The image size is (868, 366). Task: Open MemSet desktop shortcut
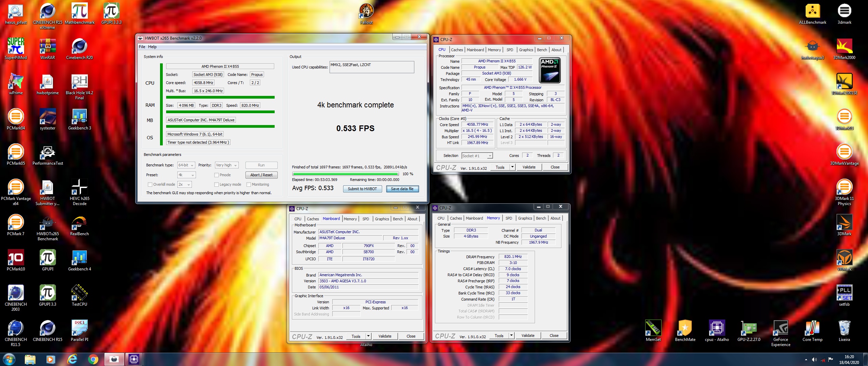point(653,330)
